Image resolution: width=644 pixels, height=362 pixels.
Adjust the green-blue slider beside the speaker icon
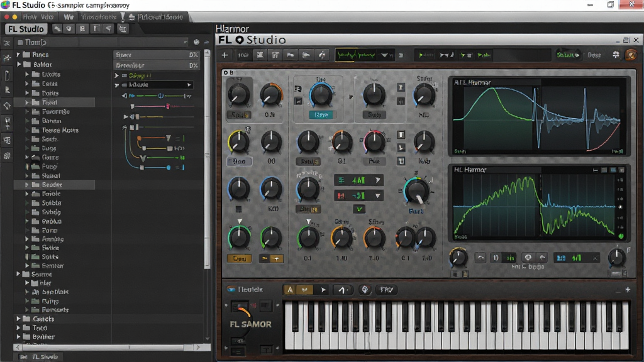point(160,96)
